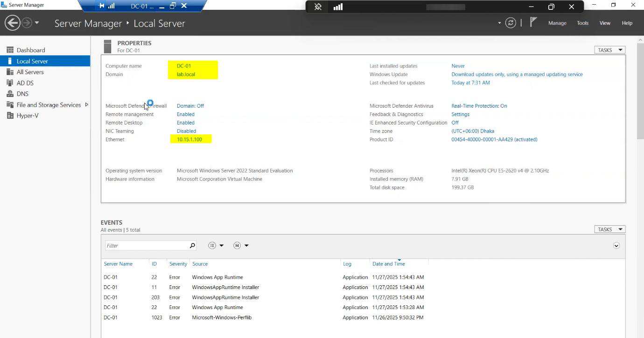Image resolution: width=644 pixels, height=338 pixels.
Task: Open Download updates only setting link
Action: point(517,74)
